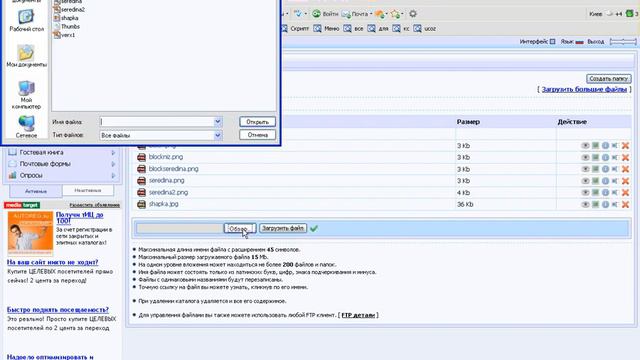Screen dimensions: 640x360
Task: Click the file path field beside Обзор
Action: coord(180,229)
